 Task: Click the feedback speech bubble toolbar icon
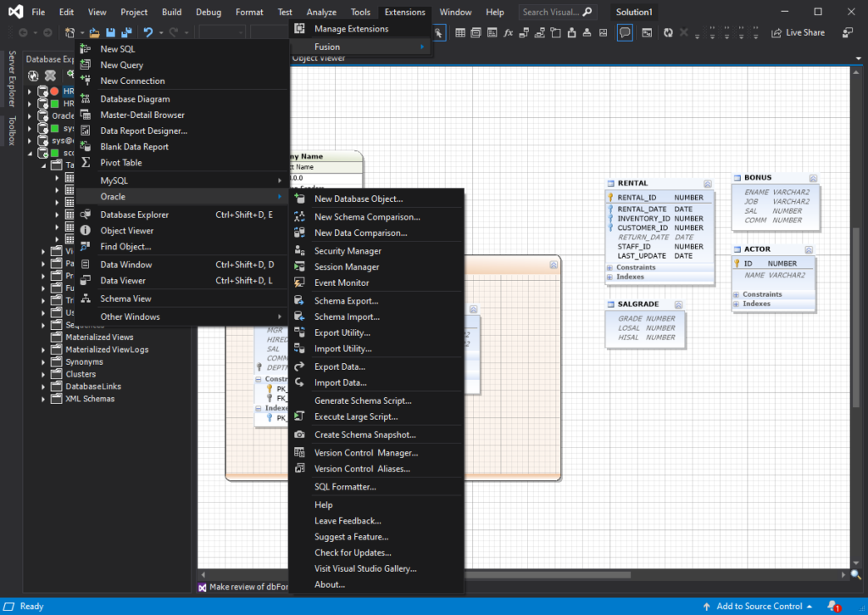click(x=625, y=33)
